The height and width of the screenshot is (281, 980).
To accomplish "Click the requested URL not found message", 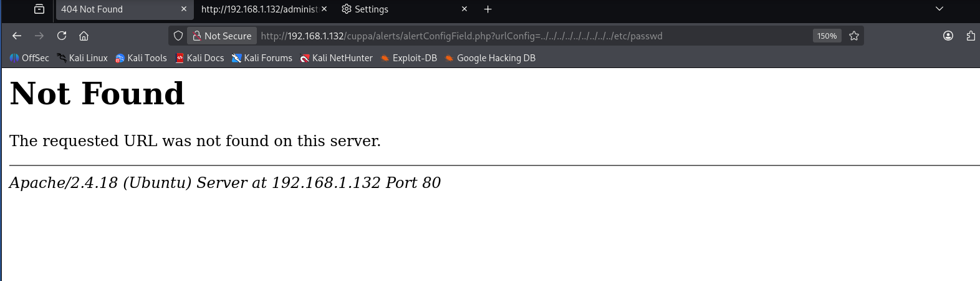I will coord(195,141).
